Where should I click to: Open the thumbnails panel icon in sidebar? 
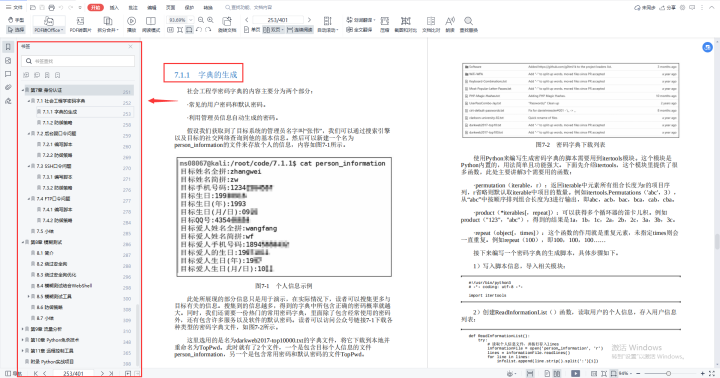point(8,61)
